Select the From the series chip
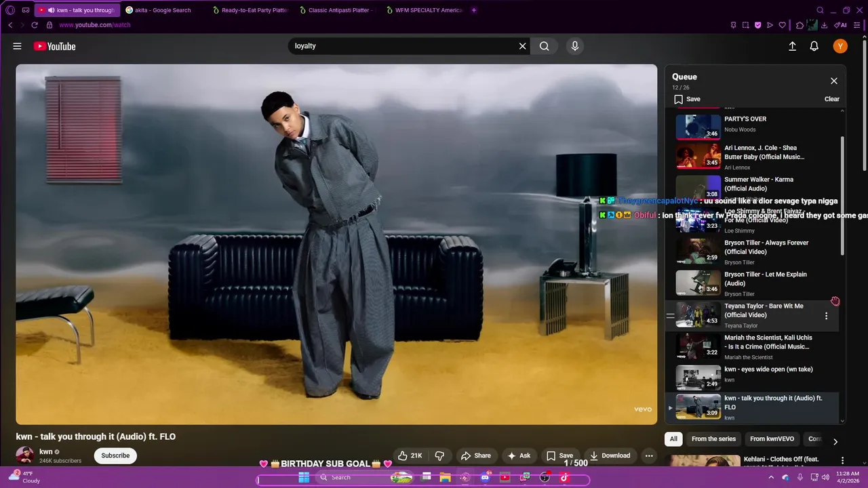Screen dimensions: 868x488 click(713, 439)
